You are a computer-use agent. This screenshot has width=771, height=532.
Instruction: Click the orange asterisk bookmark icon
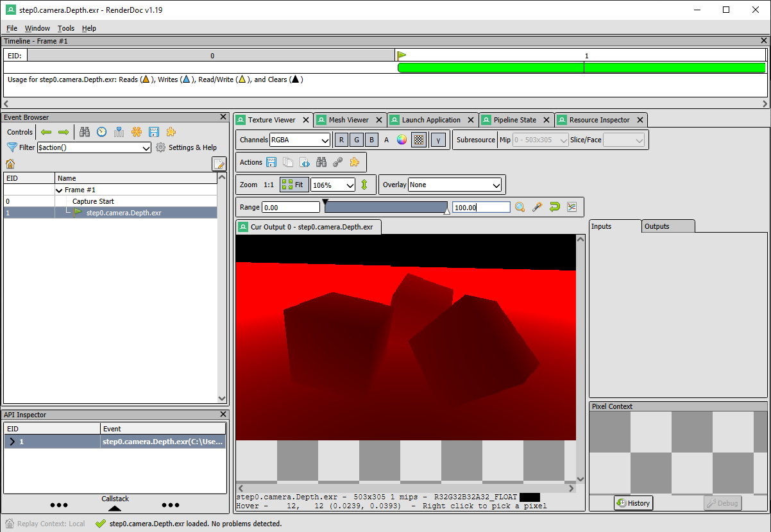pos(136,132)
